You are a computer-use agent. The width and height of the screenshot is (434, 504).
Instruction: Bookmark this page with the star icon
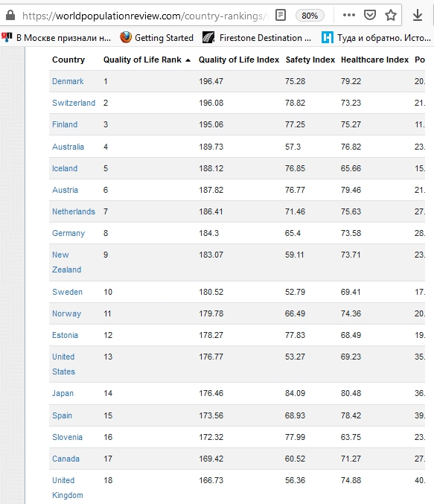click(391, 15)
